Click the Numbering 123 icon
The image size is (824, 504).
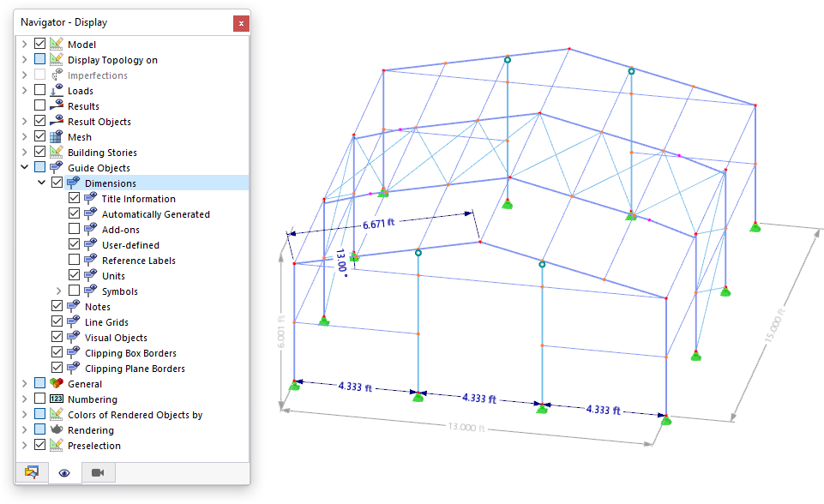(x=57, y=399)
